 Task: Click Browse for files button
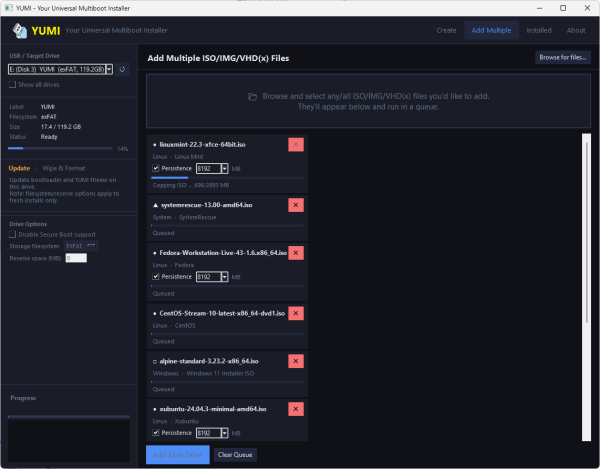563,57
